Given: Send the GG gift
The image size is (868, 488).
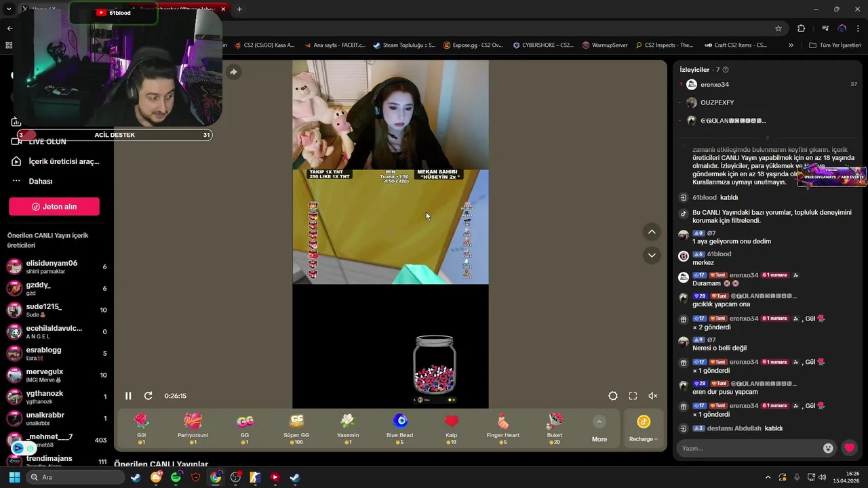Looking at the screenshot, I should 245,428.
